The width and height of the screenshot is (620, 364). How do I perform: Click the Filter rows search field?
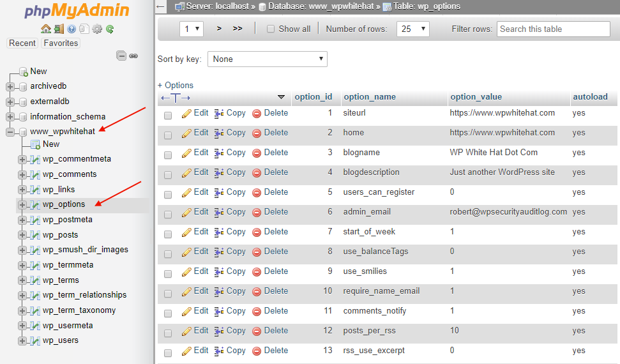pos(553,29)
